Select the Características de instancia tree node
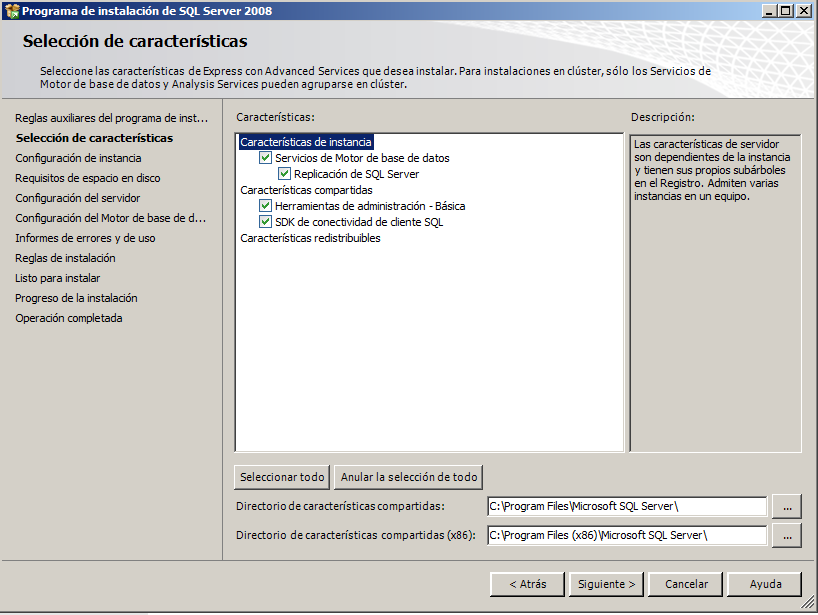 pos(306,142)
